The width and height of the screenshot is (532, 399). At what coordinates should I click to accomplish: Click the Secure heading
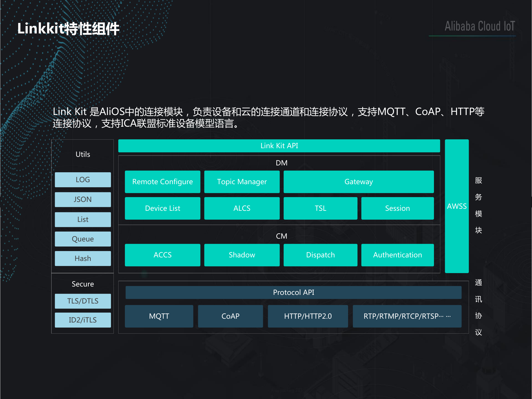point(83,284)
